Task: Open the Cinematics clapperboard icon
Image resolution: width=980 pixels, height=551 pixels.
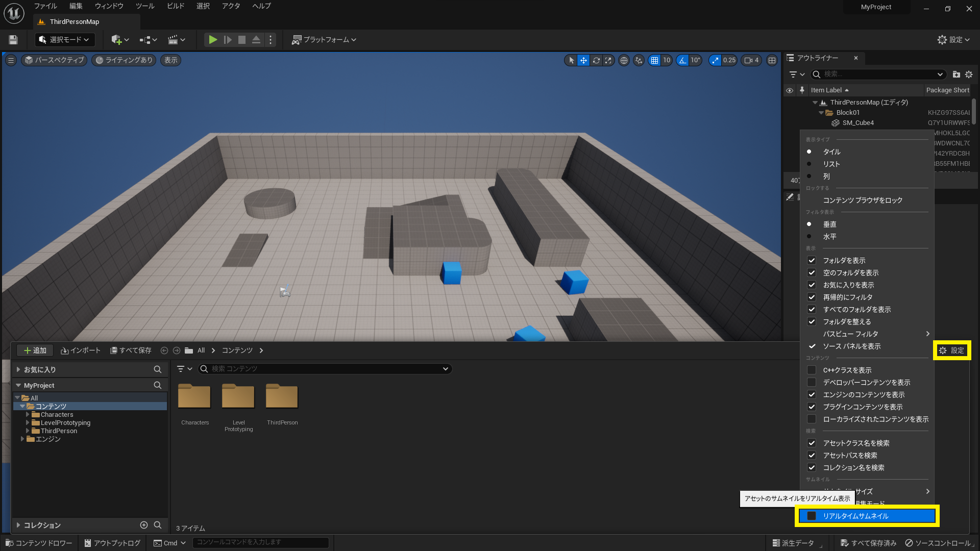Action: point(174,40)
